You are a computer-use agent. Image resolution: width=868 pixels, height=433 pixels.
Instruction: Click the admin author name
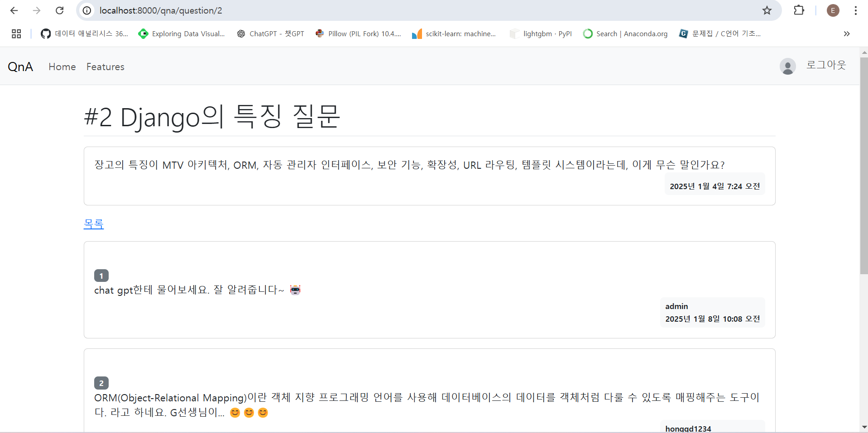coord(676,306)
